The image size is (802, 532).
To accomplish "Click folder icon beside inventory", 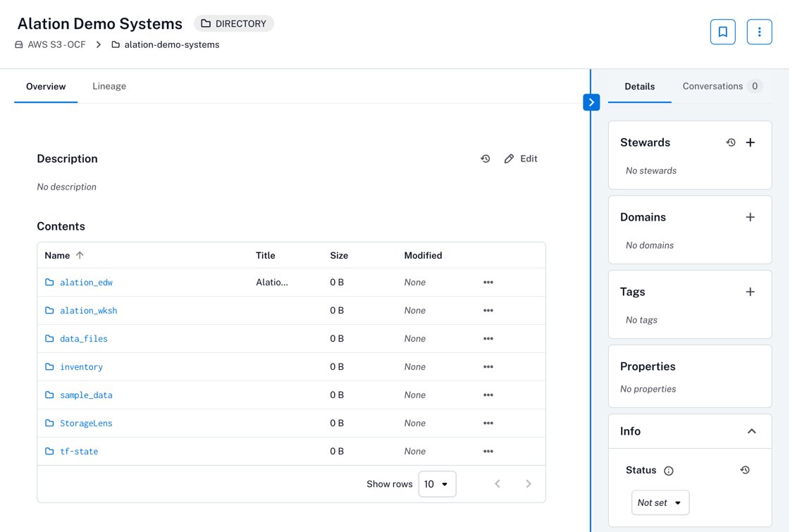I will click(49, 367).
